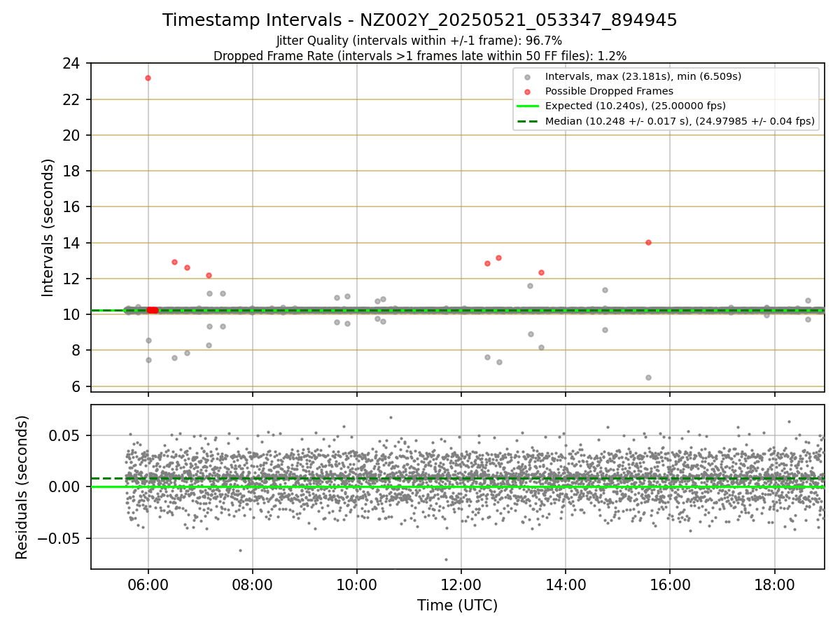Click the red point cluster on the median line at 06:00

coord(152,310)
